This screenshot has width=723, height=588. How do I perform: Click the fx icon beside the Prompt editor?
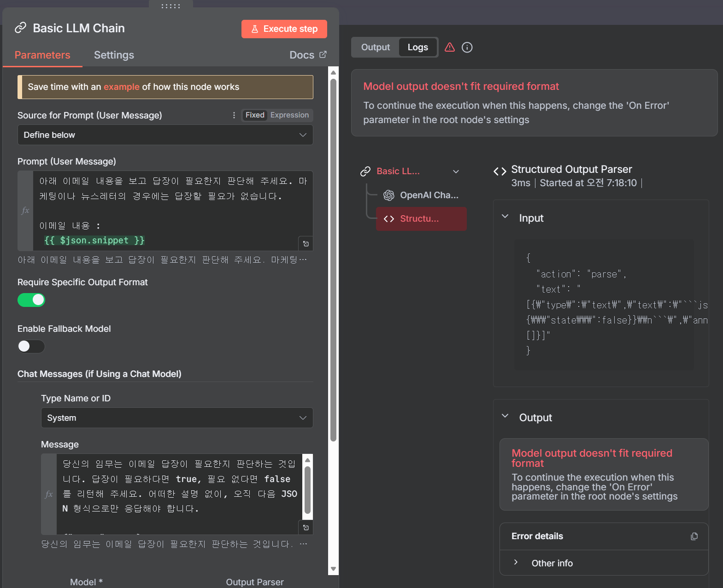pos(25,211)
